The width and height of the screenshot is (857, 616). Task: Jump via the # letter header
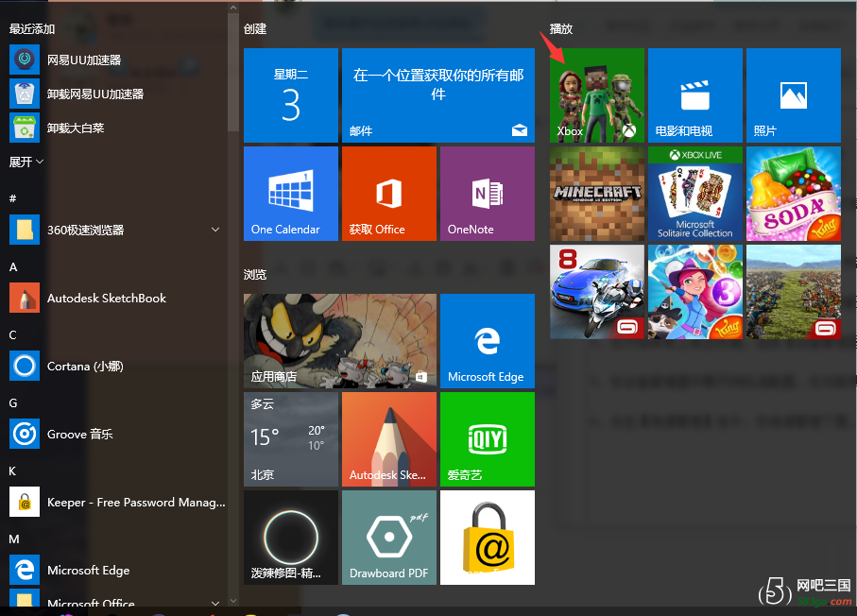[x=12, y=198]
